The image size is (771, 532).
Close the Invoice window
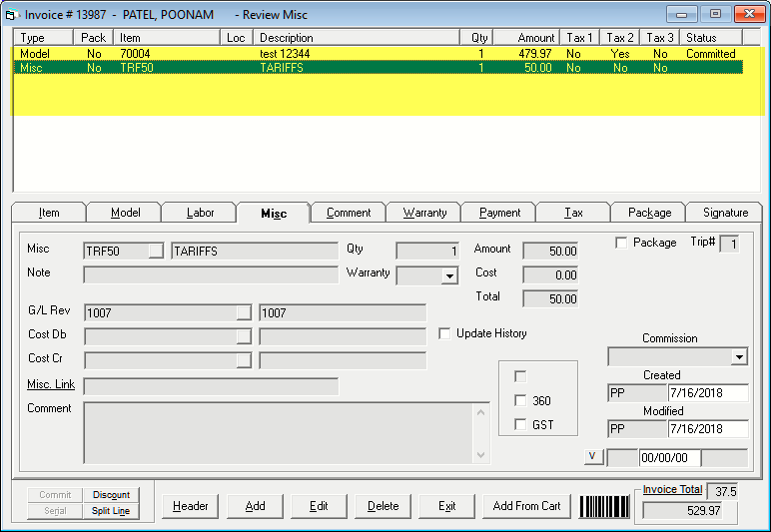[x=749, y=14]
